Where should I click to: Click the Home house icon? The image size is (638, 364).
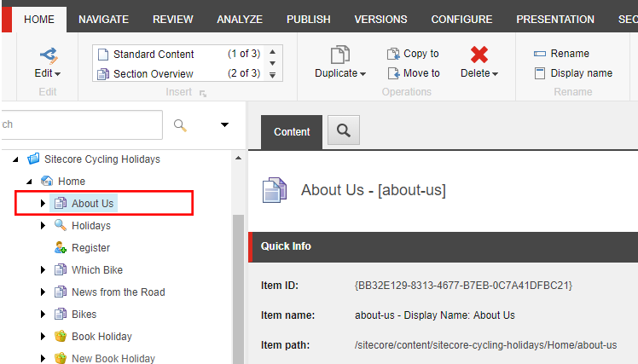point(47,181)
